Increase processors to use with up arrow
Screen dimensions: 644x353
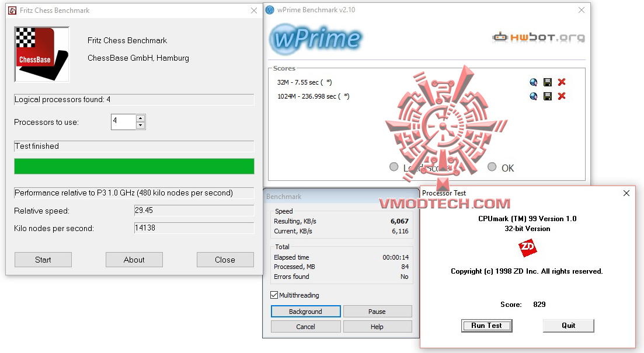[141, 118]
